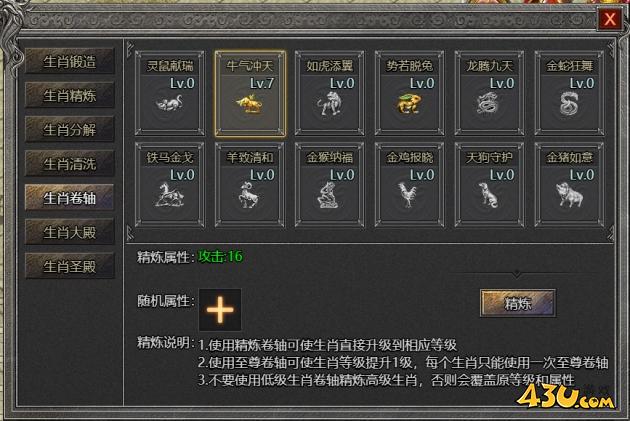Pick the golden rabbit 势若脱兔 icon
Viewport: 630px width, 421px height.
tap(409, 93)
